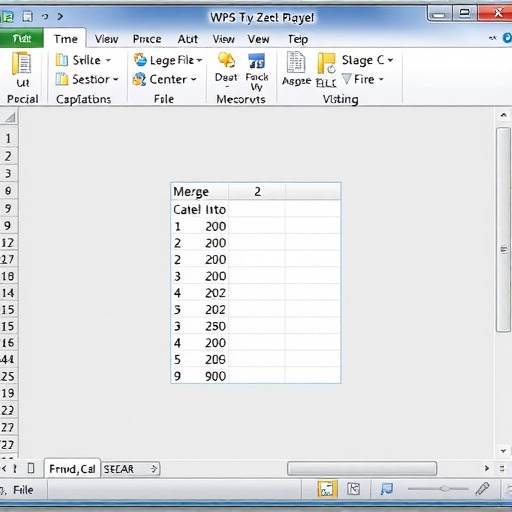Click the Deat icon in Mecorvts group
This screenshot has width=512, height=512.
226,60
